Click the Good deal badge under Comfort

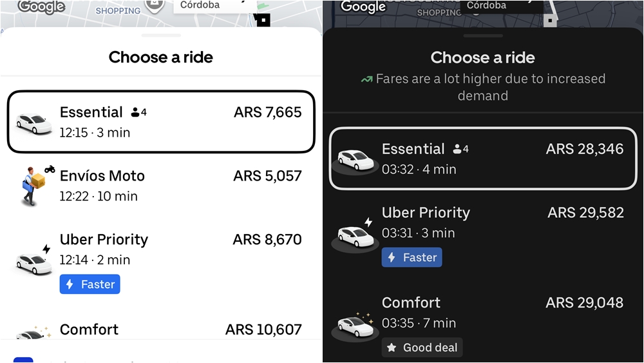(x=422, y=348)
